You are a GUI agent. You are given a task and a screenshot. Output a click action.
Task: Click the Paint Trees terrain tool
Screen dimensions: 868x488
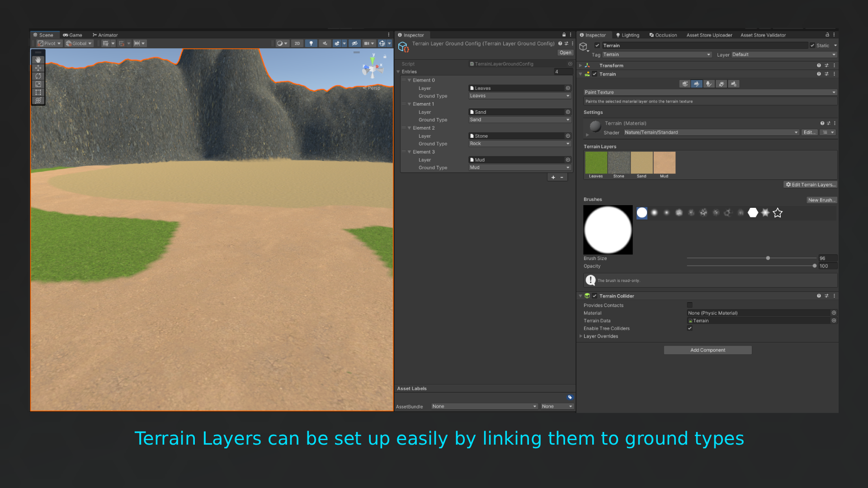[709, 84]
